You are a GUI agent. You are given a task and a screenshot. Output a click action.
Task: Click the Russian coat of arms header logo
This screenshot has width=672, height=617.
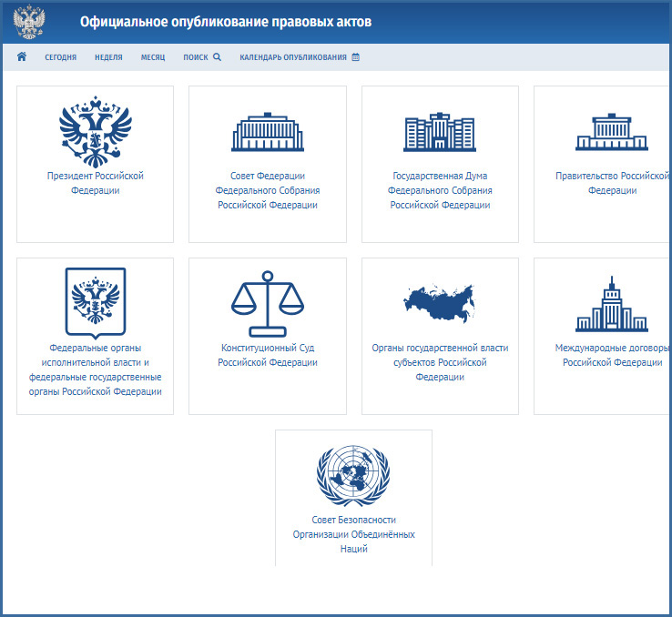point(29,22)
